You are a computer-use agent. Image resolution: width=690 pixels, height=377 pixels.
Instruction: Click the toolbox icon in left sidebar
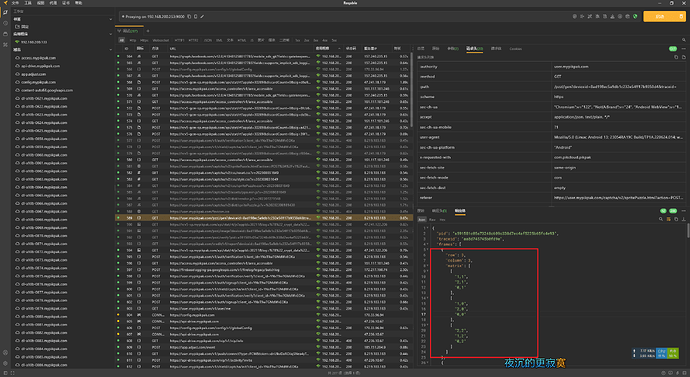[5, 45]
